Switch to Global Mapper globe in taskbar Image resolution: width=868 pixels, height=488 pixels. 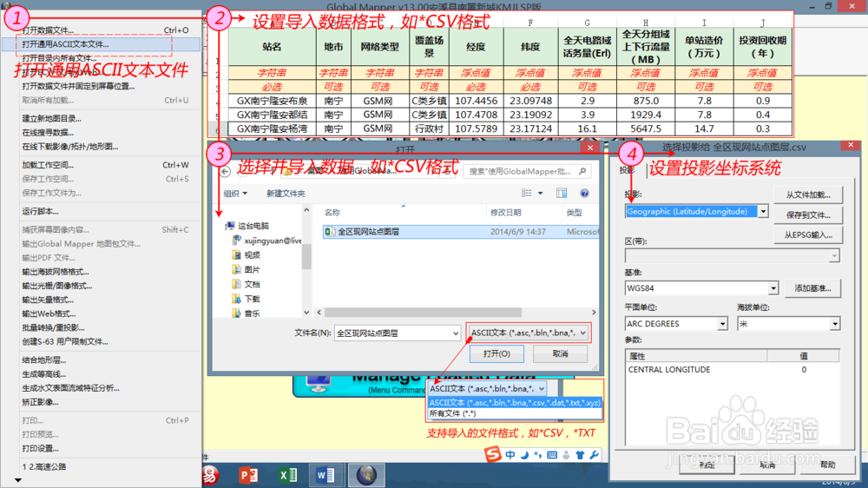(366, 475)
